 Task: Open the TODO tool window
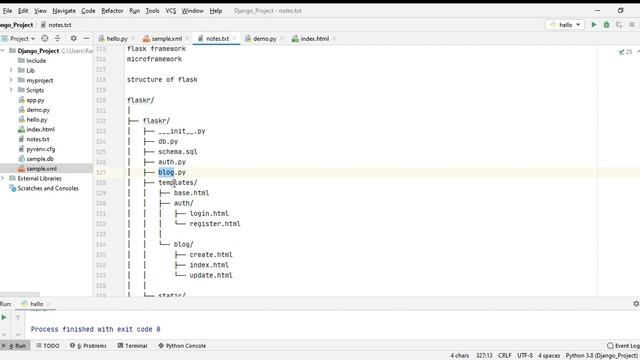(x=48, y=346)
